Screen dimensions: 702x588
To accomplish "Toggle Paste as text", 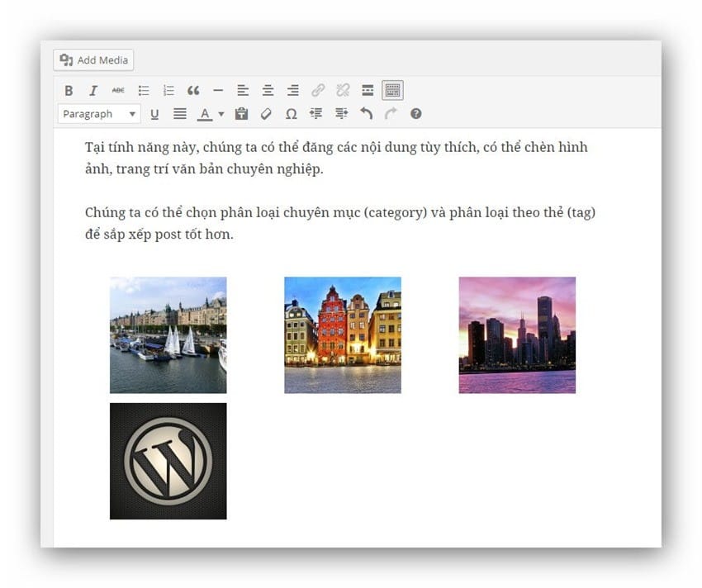I will [241, 114].
